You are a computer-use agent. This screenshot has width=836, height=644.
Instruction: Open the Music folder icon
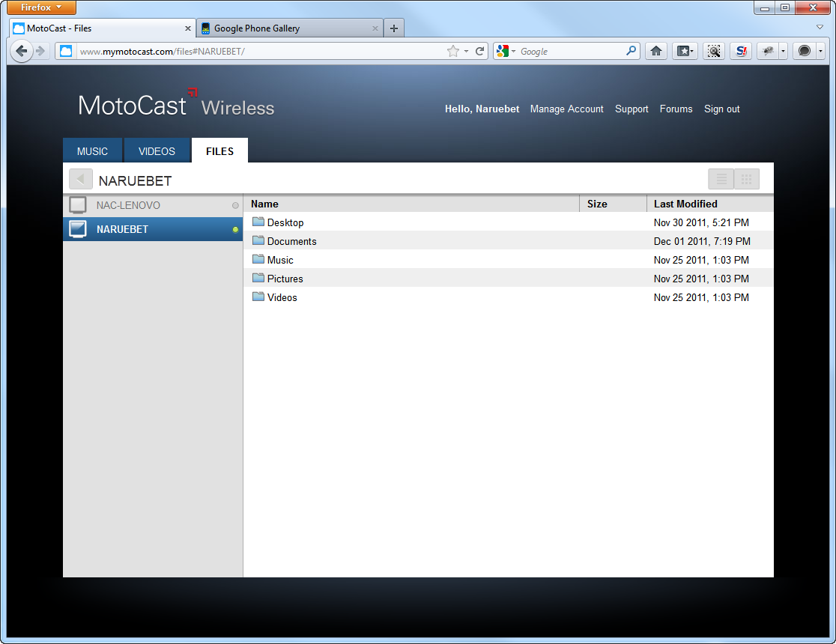(258, 260)
